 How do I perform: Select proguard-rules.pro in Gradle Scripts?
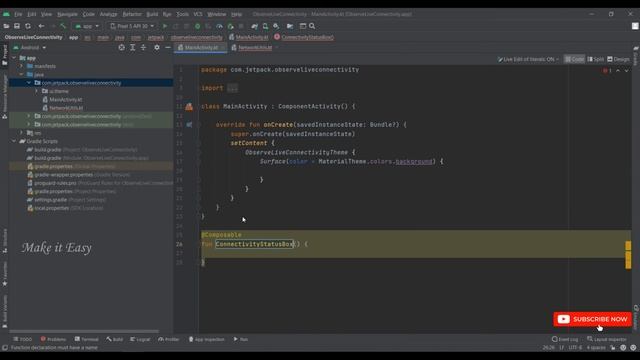coord(55,183)
